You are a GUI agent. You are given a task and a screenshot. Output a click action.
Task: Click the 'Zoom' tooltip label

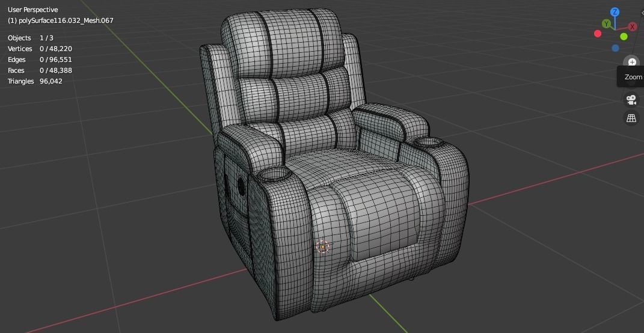pyautogui.click(x=633, y=77)
